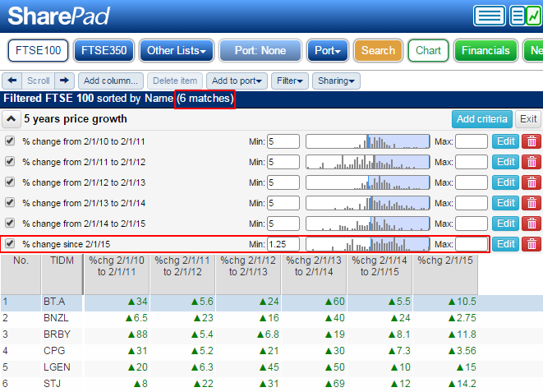Screen dimensions: 543x392
Task: Click the 2/1/10 to 2/1/11 histogram slider
Action: coord(368,141)
